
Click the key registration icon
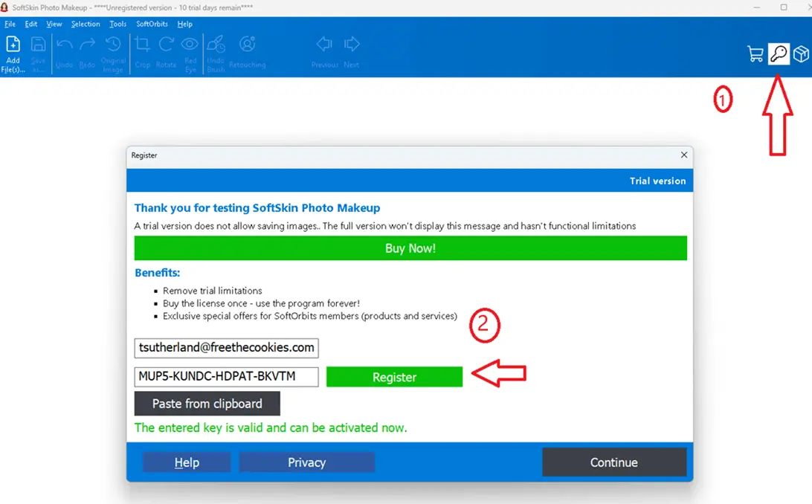(x=778, y=54)
